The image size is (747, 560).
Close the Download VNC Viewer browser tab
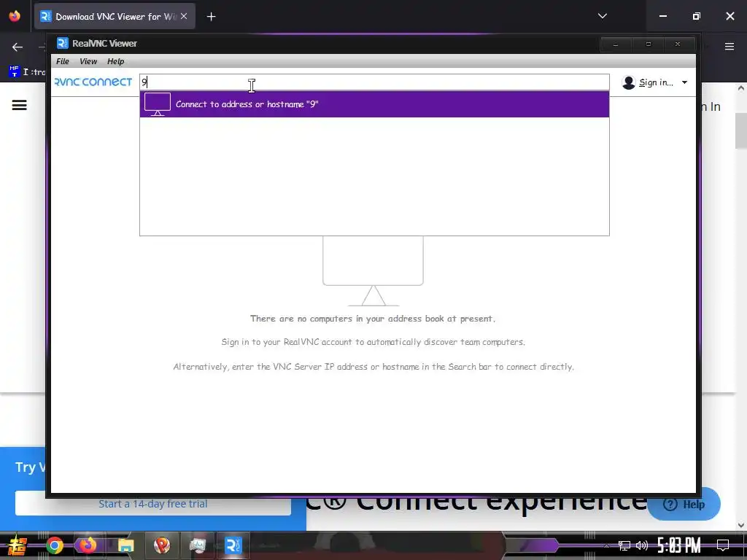[184, 16]
